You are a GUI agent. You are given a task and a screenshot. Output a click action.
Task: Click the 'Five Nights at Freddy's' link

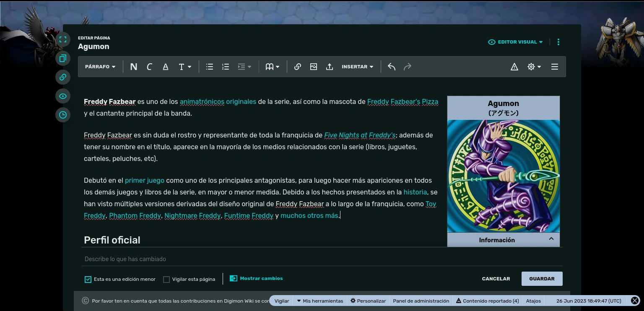coord(360,135)
